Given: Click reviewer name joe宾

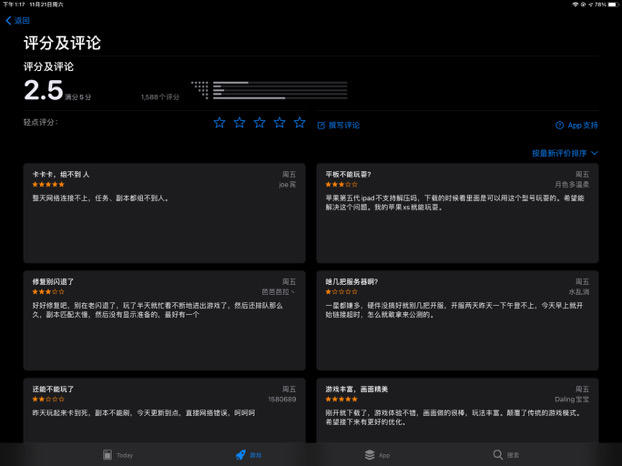Looking at the screenshot, I should 287,184.
